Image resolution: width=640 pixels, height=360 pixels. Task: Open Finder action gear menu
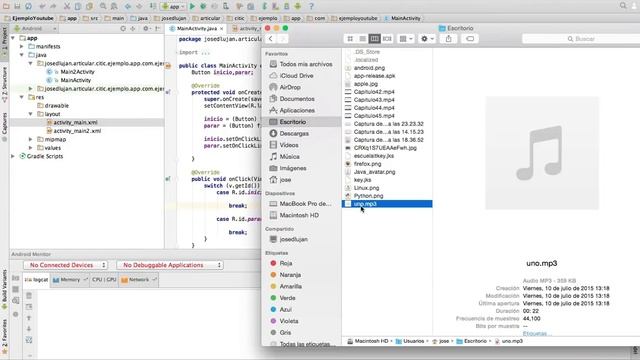point(427,39)
